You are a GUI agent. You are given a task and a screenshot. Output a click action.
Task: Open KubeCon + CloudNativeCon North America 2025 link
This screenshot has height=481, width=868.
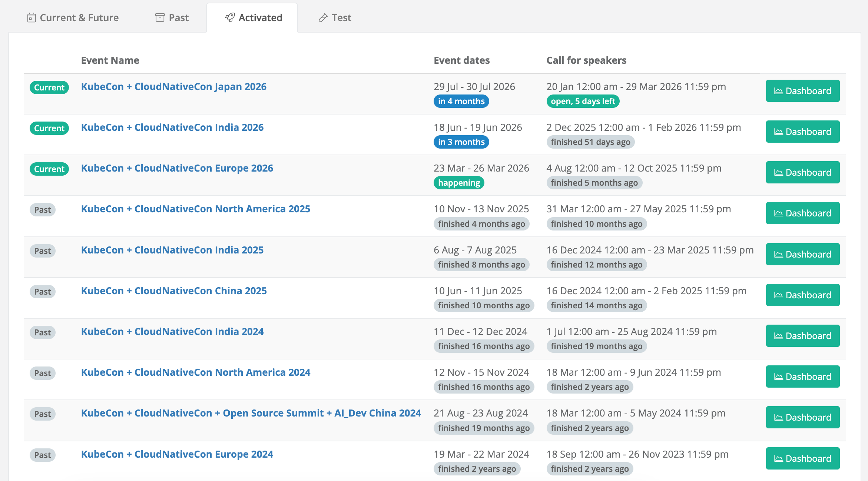click(195, 209)
